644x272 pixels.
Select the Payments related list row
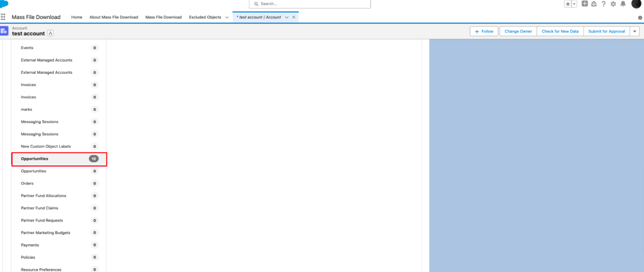point(59,245)
